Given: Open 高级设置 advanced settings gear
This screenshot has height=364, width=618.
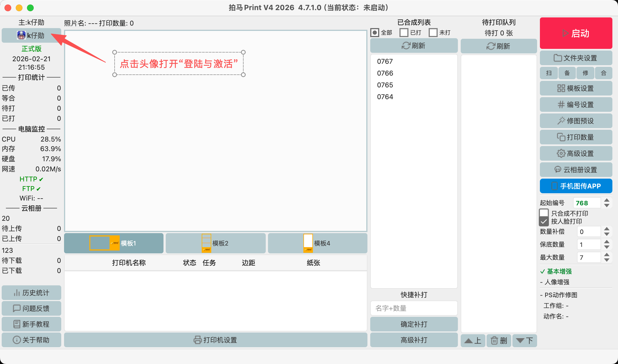Looking at the screenshot, I should coord(576,154).
